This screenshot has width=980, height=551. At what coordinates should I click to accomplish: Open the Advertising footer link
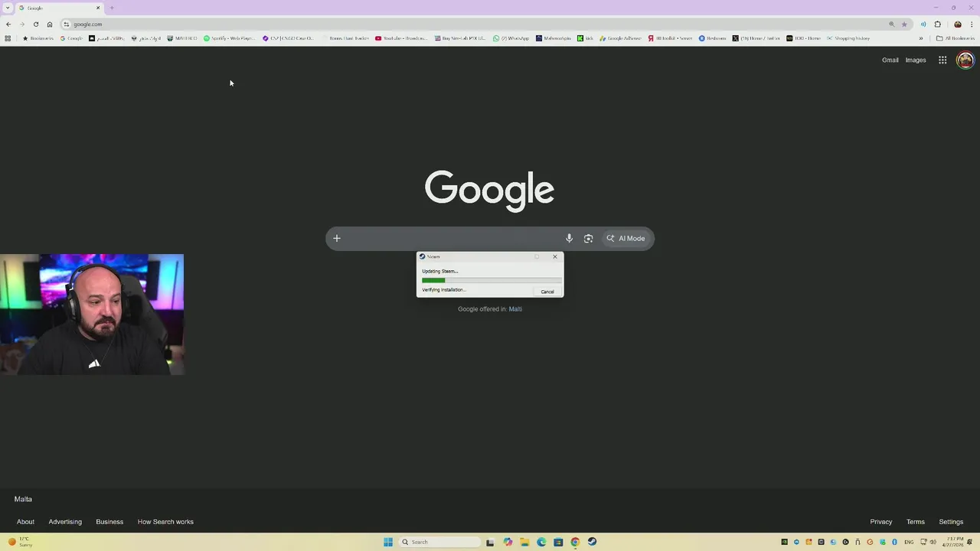coord(65,522)
